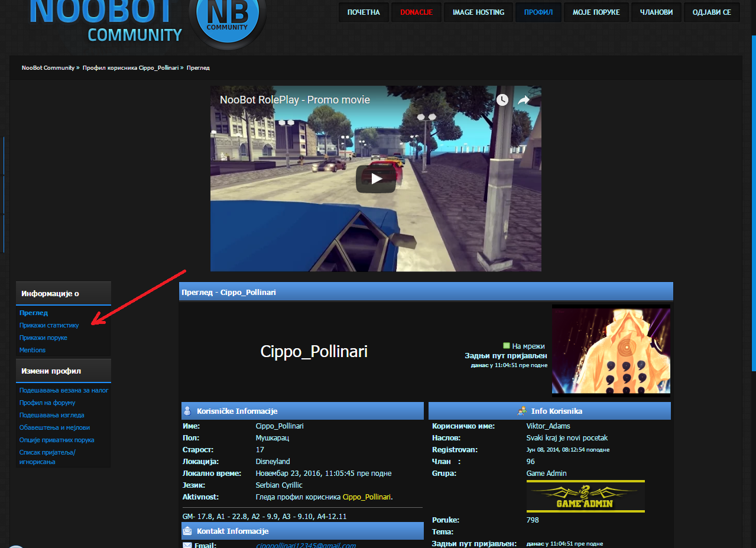Open the DONACIJE menu item
This screenshot has width=756, height=548.
pyautogui.click(x=416, y=12)
